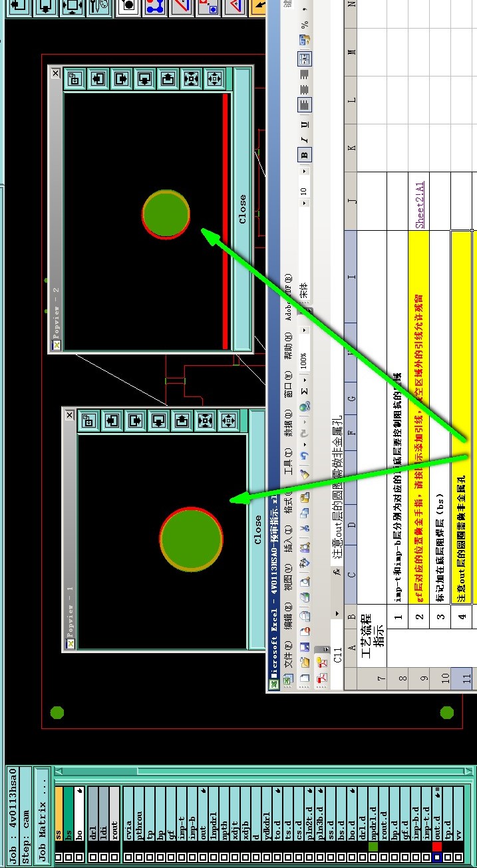Toggle the checkbox for layer out.d
Screen dimensions: 477x868
(x=437, y=857)
